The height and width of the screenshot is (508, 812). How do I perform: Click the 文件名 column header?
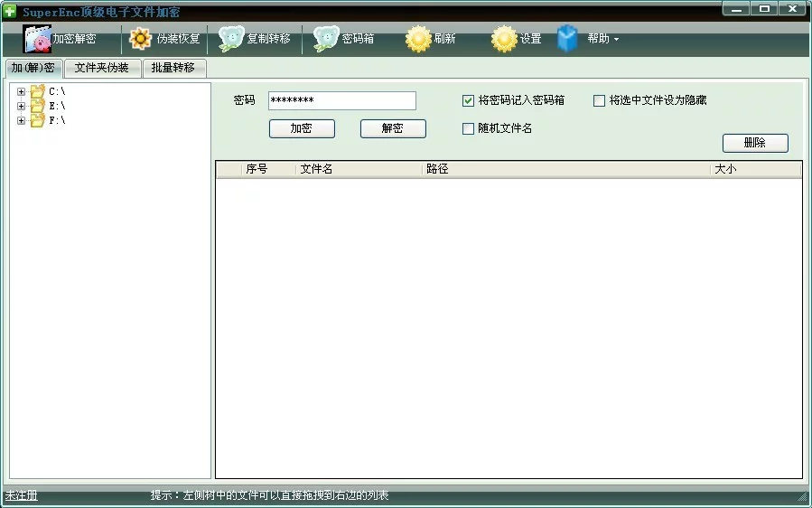coord(359,170)
